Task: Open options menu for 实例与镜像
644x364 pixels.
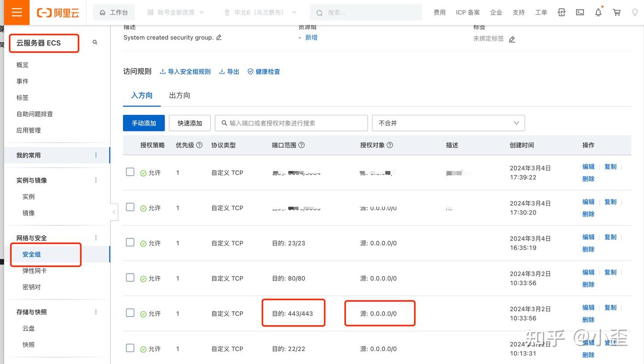Action: [x=96, y=180]
